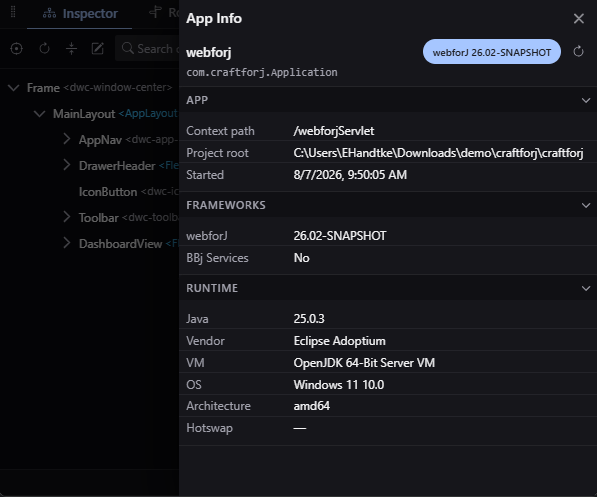The width and height of the screenshot is (597, 497).
Task: Collapse the APP section
Action: (x=586, y=100)
